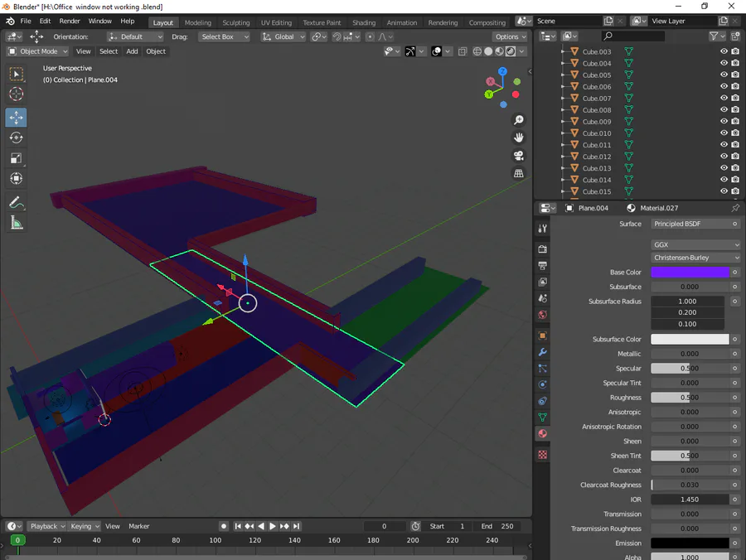Open Material properties tab
This screenshot has height=560, width=746.
[542, 433]
